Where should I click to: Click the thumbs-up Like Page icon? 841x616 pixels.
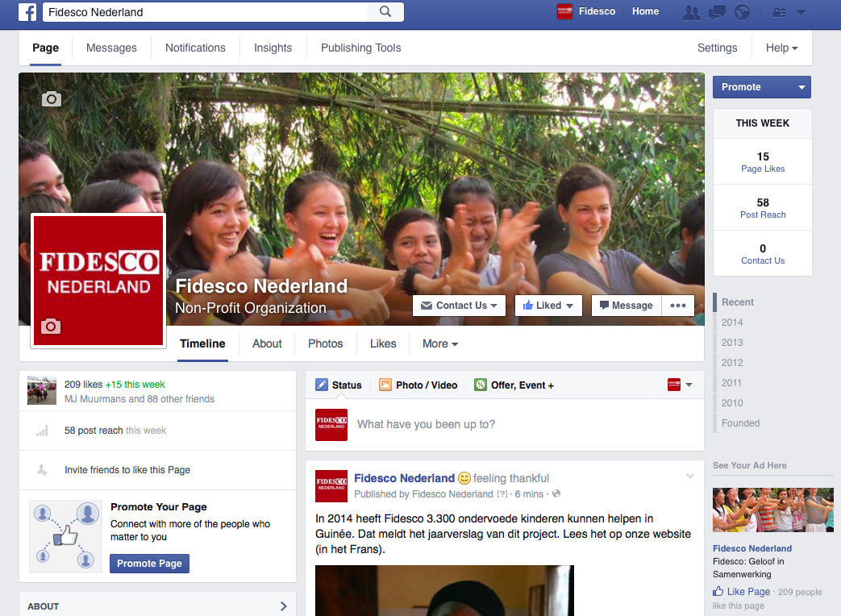pyautogui.click(x=718, y=591)
